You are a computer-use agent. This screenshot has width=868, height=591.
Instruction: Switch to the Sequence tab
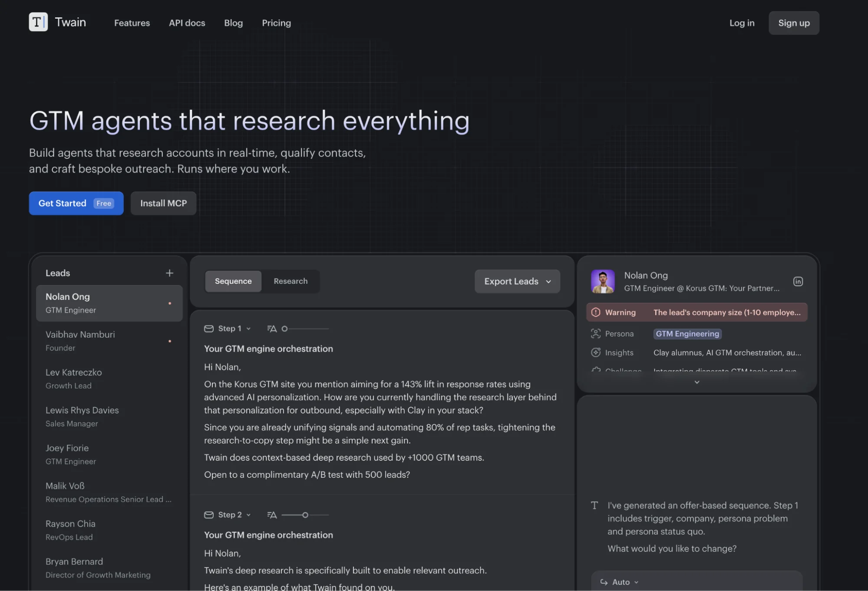(233, 281)
